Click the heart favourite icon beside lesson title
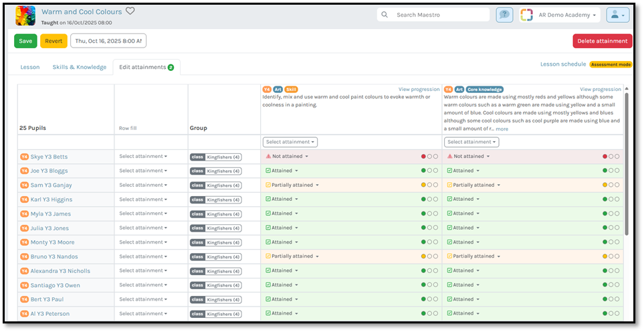This screenshot has height=332, width=644. coord(130,11)
